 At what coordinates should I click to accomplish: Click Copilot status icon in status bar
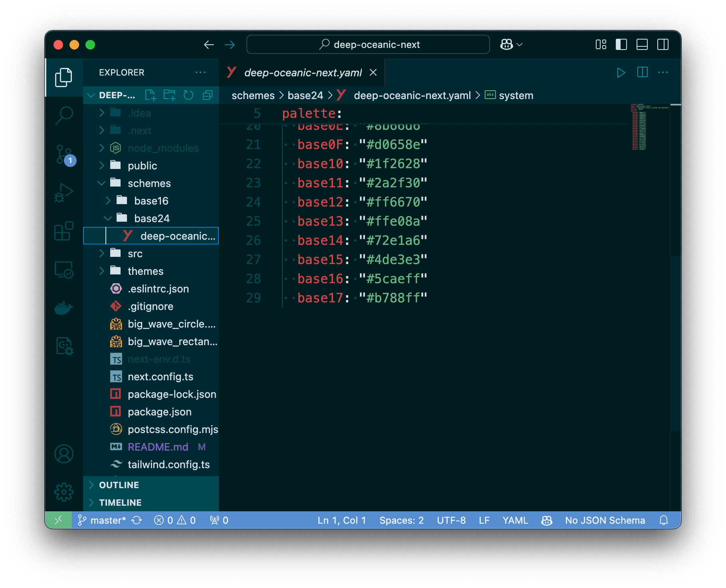click(x=547, y=520)
